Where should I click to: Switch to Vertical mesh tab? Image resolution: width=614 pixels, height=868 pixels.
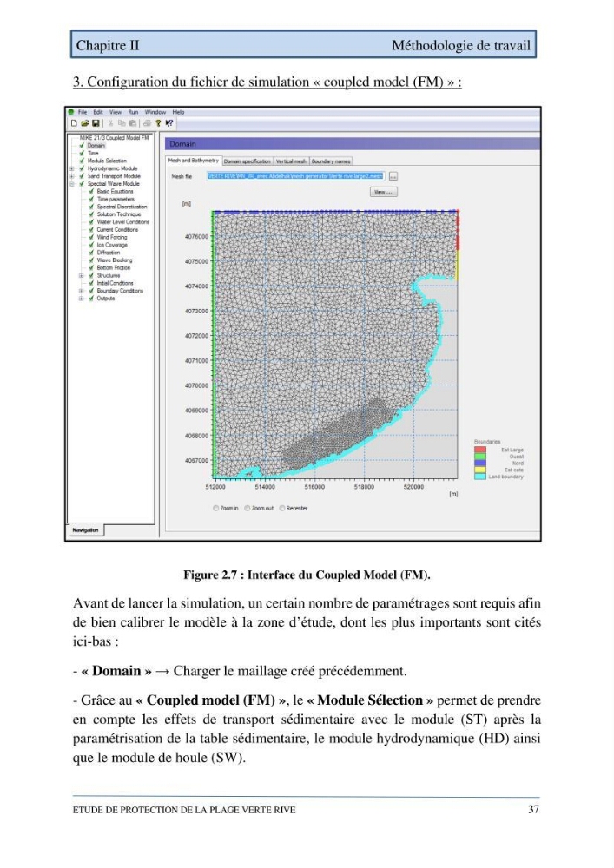click(x=291, y=161)
